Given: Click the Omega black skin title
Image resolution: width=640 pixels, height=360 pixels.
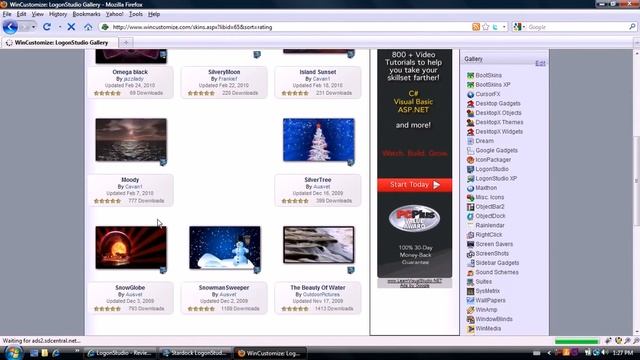Looking at the screenshot, I should 130,72.
